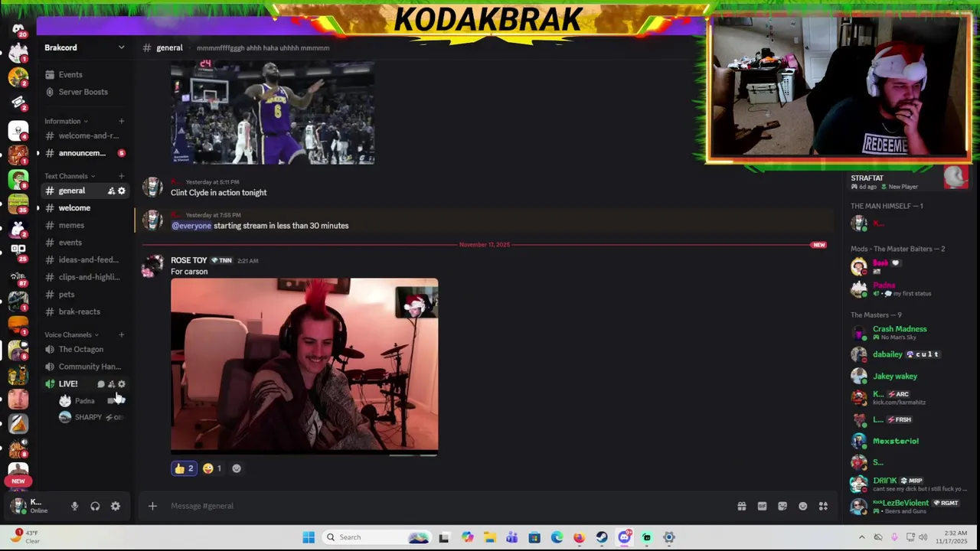Open chat icon on LIVE! channel
Screen dimensions: 980x551
click(x=101, y=384)
